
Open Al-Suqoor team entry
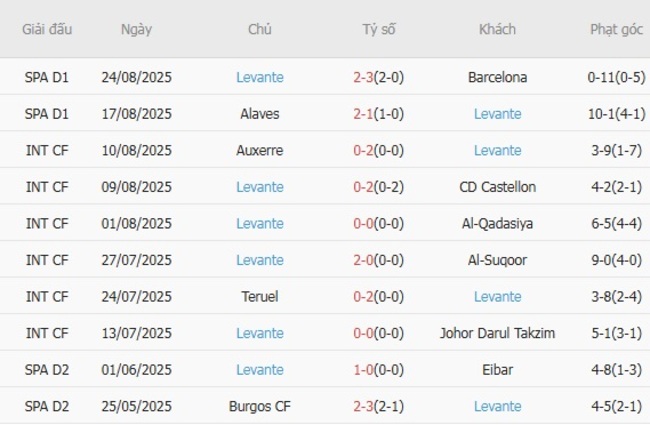pos(497,260)
